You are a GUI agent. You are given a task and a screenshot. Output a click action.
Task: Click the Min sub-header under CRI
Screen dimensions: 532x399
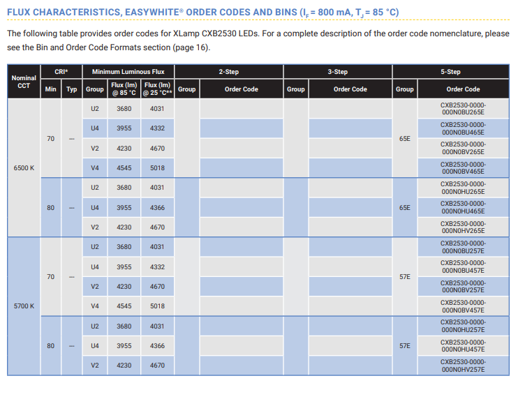click(50, 89)
